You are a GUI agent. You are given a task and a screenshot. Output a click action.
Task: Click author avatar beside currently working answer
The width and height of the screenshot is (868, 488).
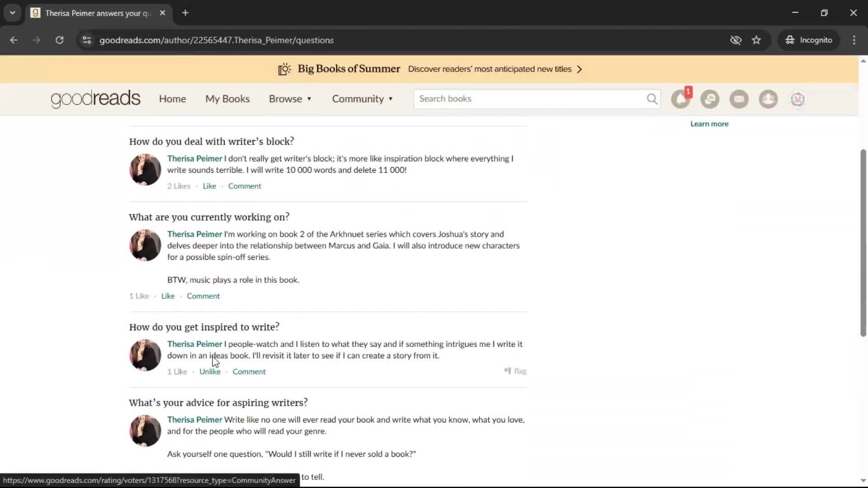coord(145,245)
